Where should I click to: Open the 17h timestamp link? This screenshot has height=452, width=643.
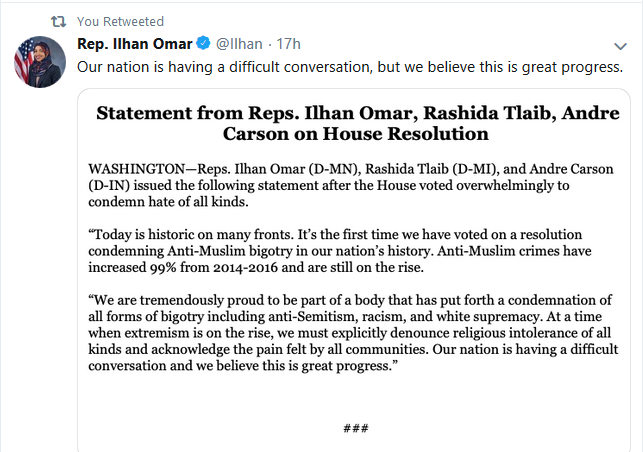(290, 44)
